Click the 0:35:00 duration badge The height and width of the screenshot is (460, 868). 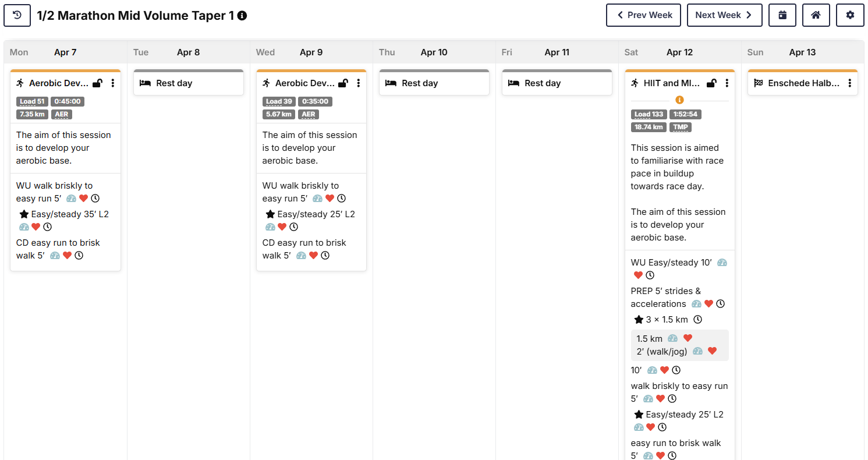315,101
